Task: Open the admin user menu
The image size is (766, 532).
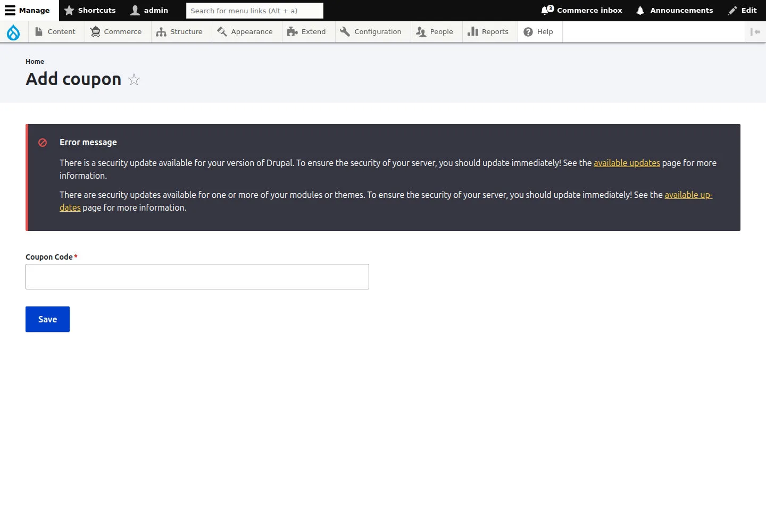Action: point(149,10)
